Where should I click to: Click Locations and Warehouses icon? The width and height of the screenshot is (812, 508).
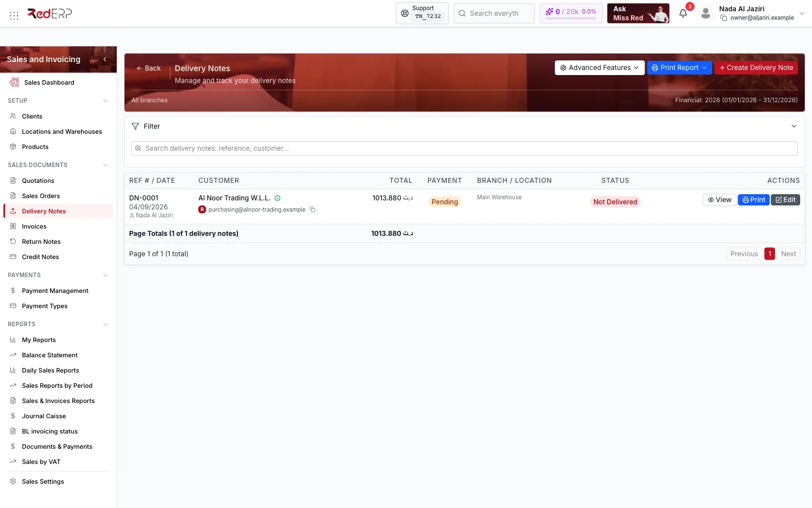click(x=13, y=132)
